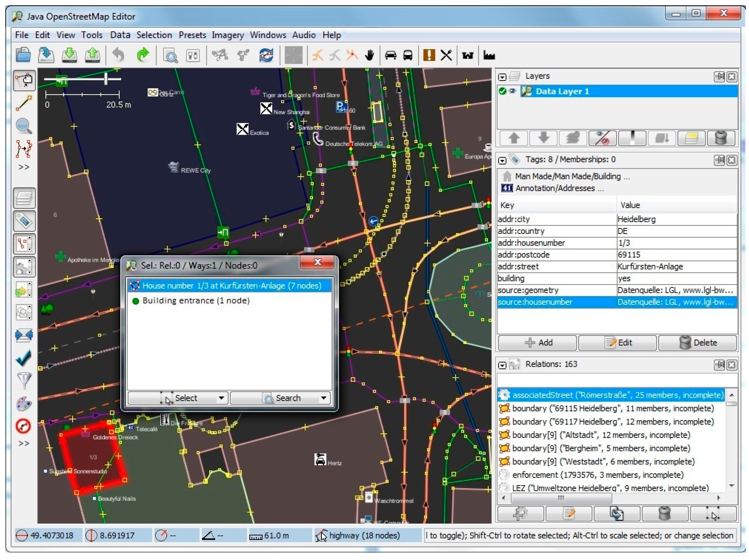Toggle layer visibility button in Layers panel
749x560 pixels.
click(602, 138)
